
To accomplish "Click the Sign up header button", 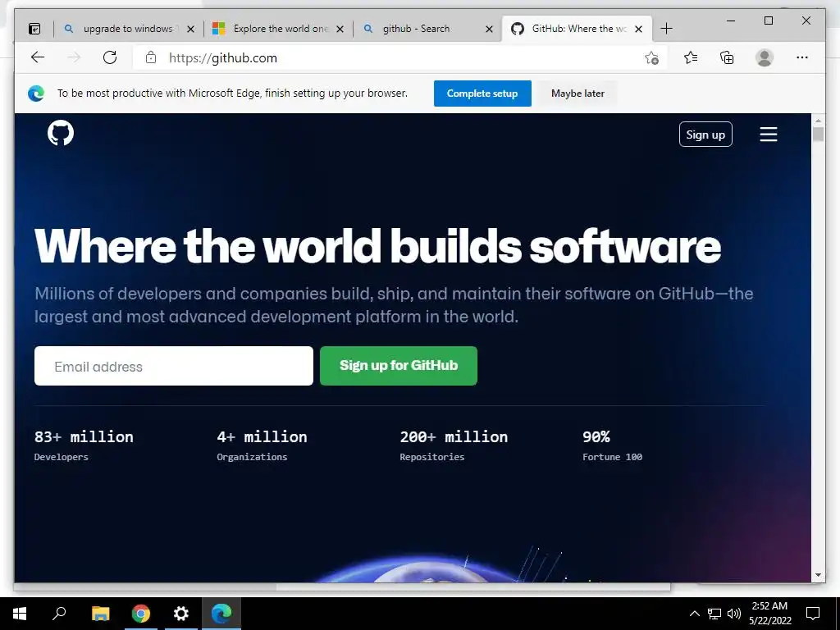I will click(705, 135).
